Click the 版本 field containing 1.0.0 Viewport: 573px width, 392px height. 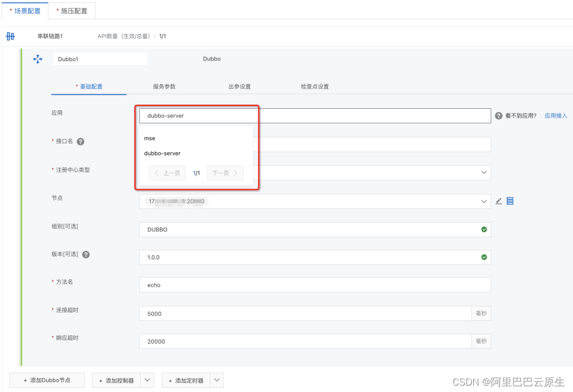click(315, 257)
